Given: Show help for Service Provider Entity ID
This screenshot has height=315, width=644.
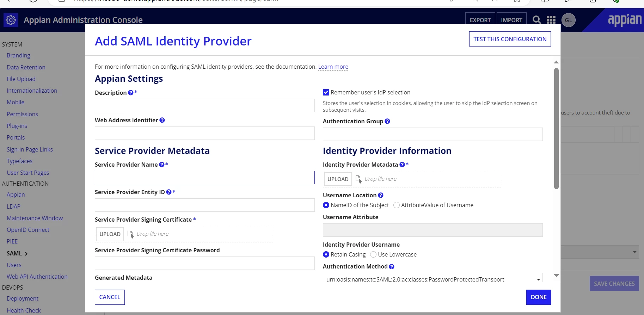Looking at the screenshot, I should (169, 192).
